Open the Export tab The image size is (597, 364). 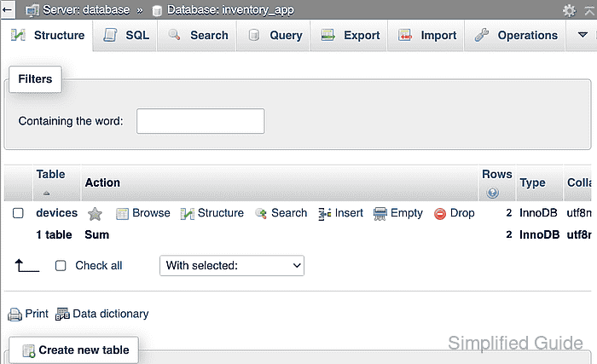[350, 36]
